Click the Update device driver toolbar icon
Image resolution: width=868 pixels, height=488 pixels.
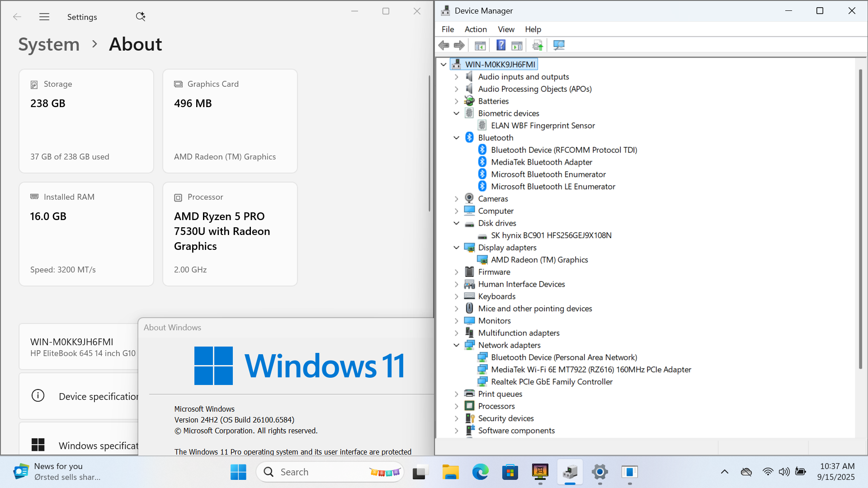(538, 45)
